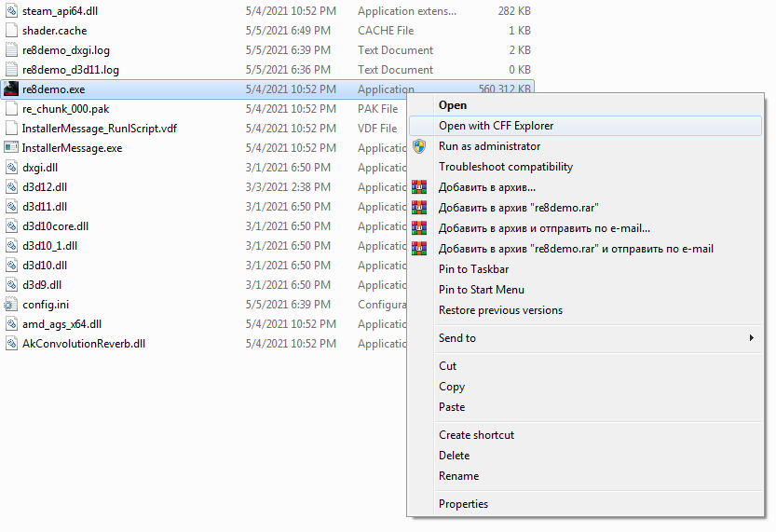Image resolution: width=776 pixels, height=532 pixels.
Task: Click WinRAR icon next to Добавить в архив...
Action: point(419,187)
